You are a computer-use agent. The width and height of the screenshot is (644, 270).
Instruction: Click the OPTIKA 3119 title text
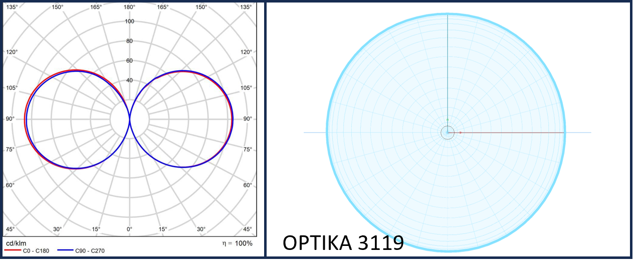(343, 243)
